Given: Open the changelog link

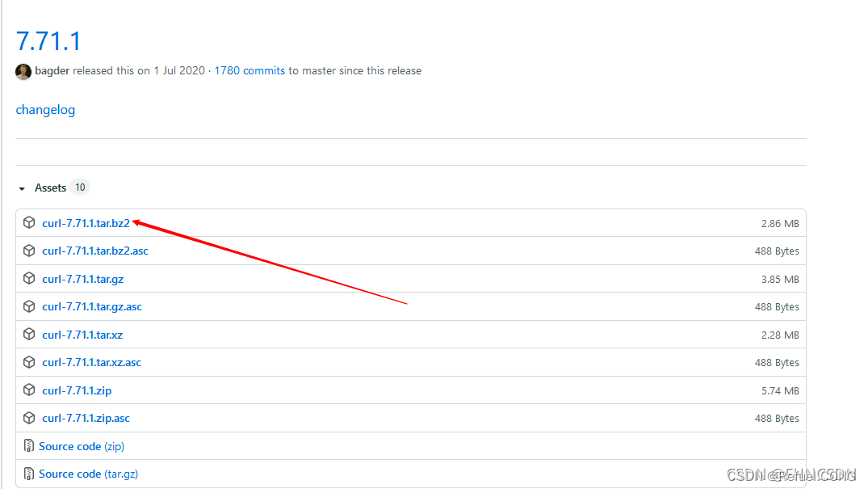Looking at the screenshot, I should coord(45,110).
